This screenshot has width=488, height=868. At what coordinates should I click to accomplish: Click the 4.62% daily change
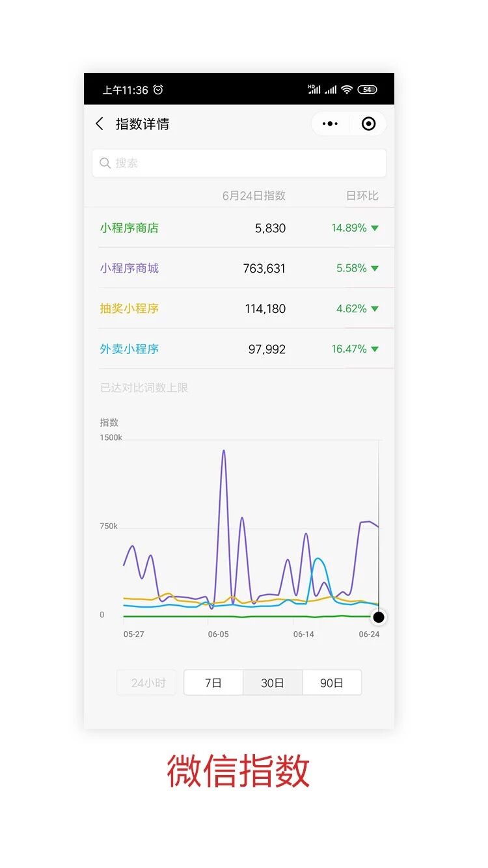(351, 308)
